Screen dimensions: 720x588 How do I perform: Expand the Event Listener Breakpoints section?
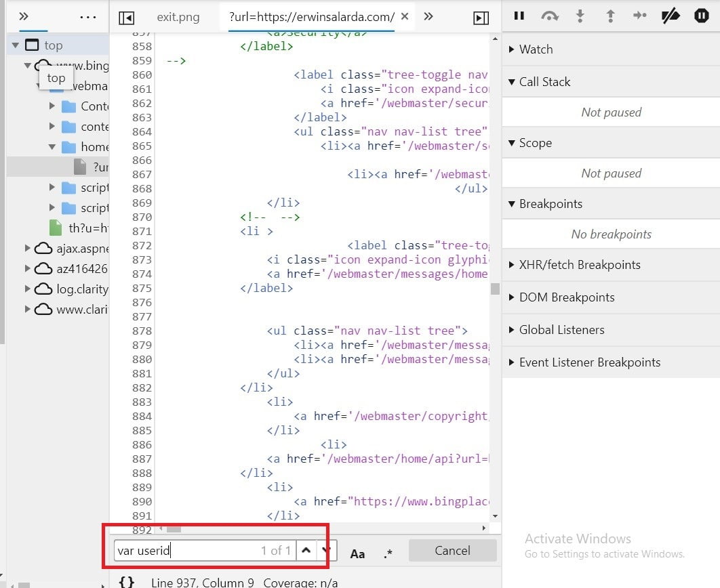(513, 362)
